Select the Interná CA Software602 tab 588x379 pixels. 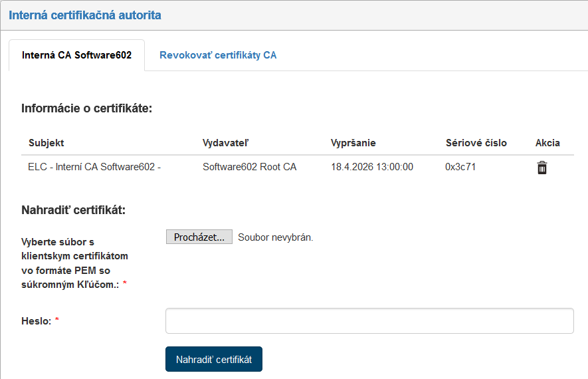coord(76,55)
